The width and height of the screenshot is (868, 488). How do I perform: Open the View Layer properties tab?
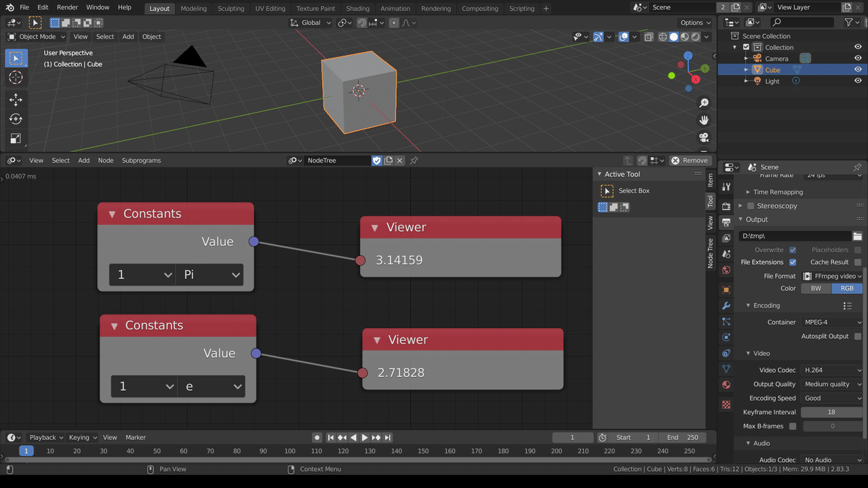point(726,238)
